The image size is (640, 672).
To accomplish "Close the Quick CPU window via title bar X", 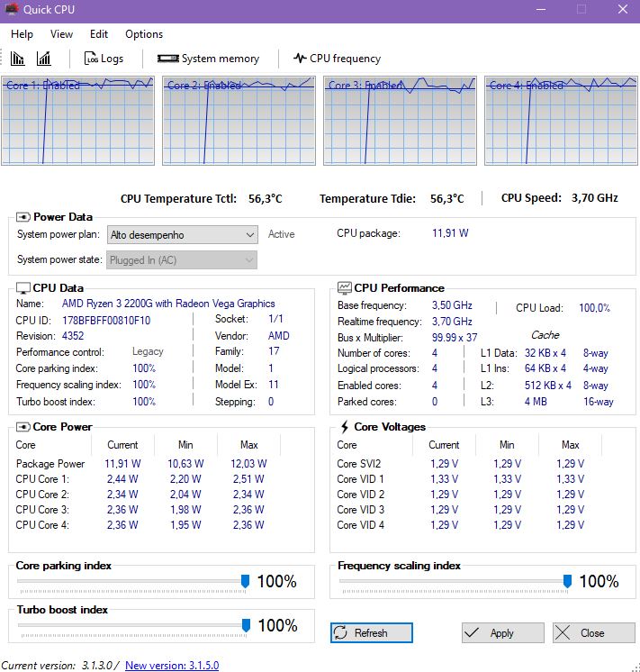I will click(x=623, y=9).
